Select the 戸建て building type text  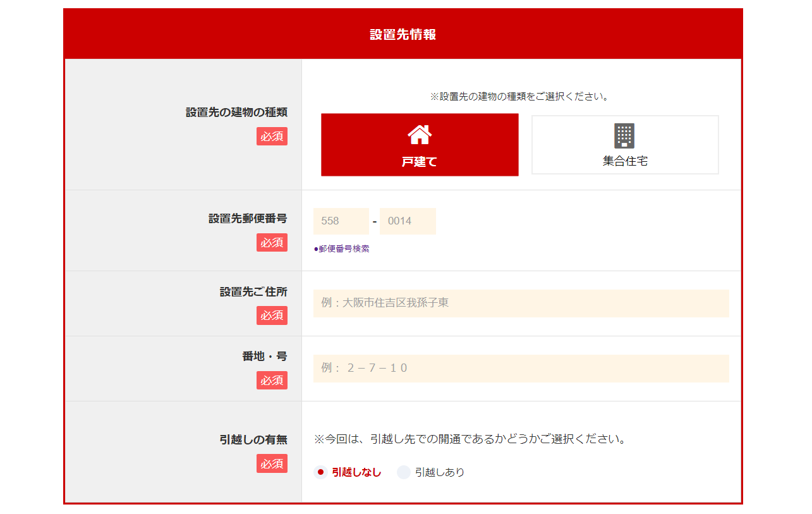click(x=420, y=162)
